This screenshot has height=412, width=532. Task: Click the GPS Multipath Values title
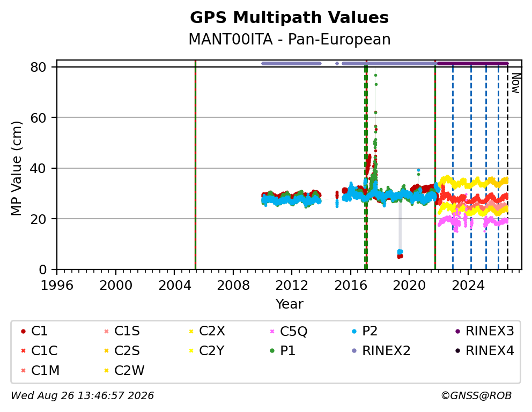coord(289,18)
